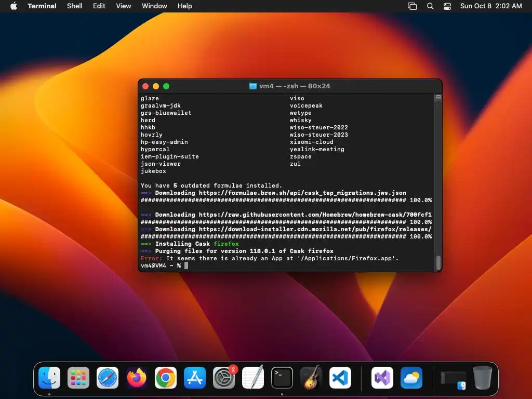Close the Terminal window with red button
This screenshot has height=399, width=532.
[x=145, y=86]
